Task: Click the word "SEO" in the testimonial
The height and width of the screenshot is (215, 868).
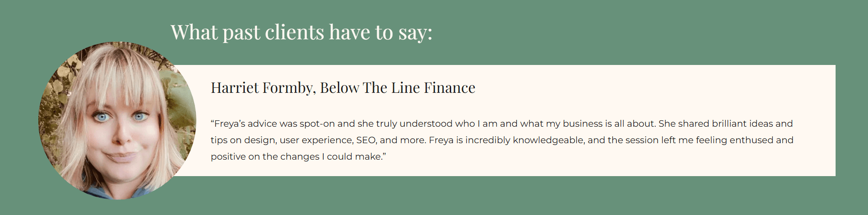Action: coord(366,140)
